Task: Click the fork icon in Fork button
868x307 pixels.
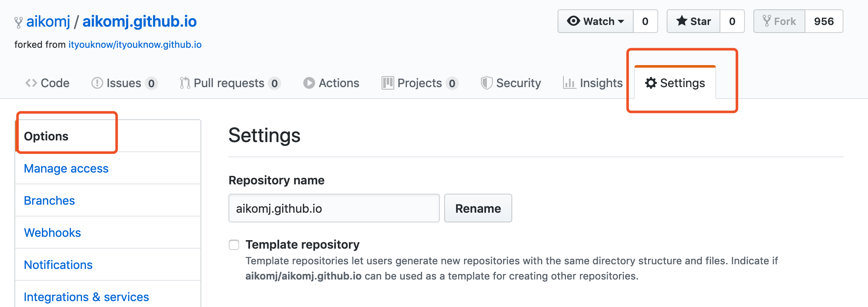Action: 766,21
